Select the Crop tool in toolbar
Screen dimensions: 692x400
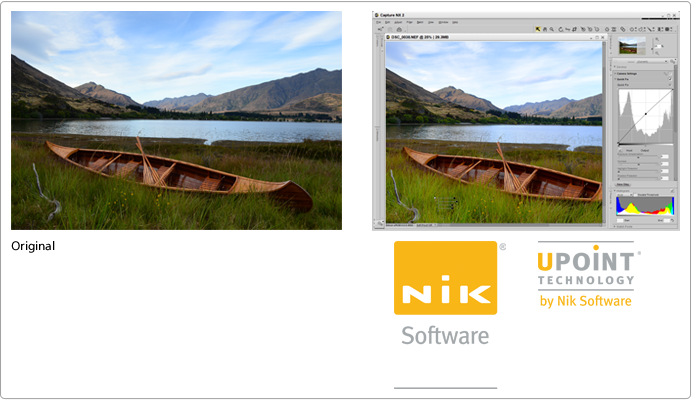(x=575, y=29)
